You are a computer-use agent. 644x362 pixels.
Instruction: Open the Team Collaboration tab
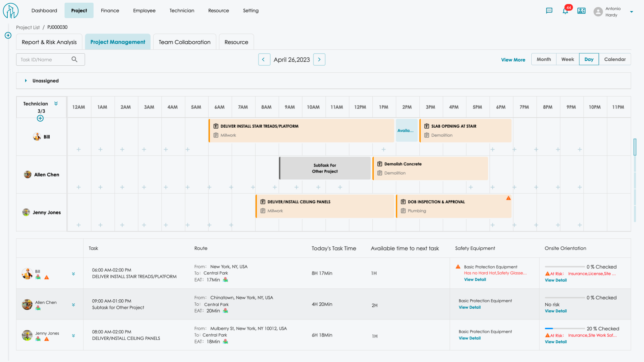(184, 42)
